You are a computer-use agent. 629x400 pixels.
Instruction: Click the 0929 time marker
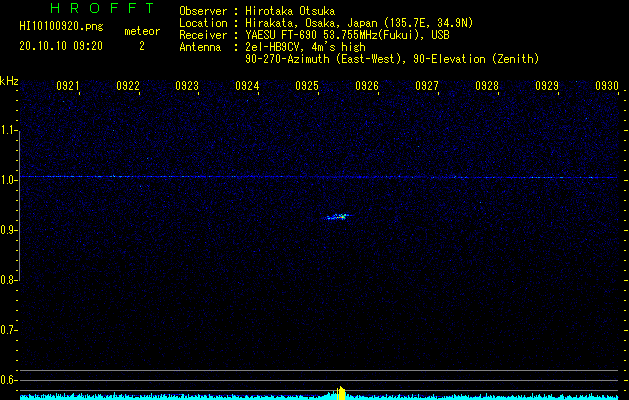coord(547,85)
